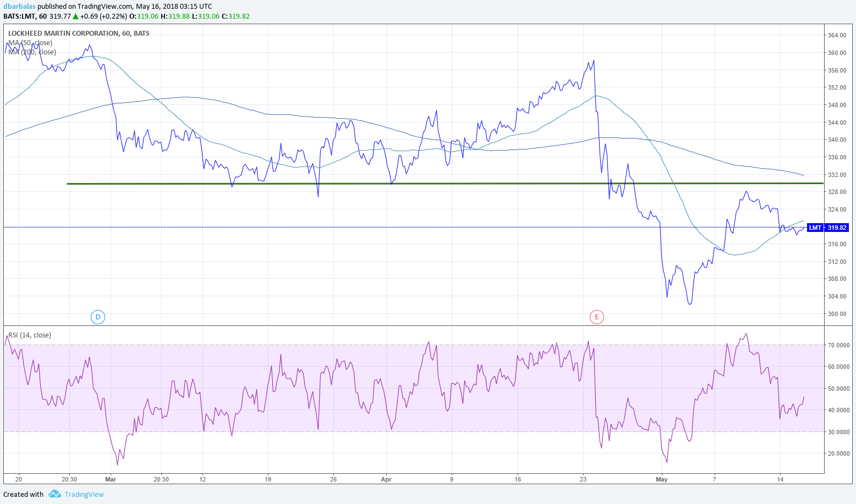Viewport: 856px width, 504px height.
Task: Click the C:319.82 close value in the header
Action: tap(235, 16)
